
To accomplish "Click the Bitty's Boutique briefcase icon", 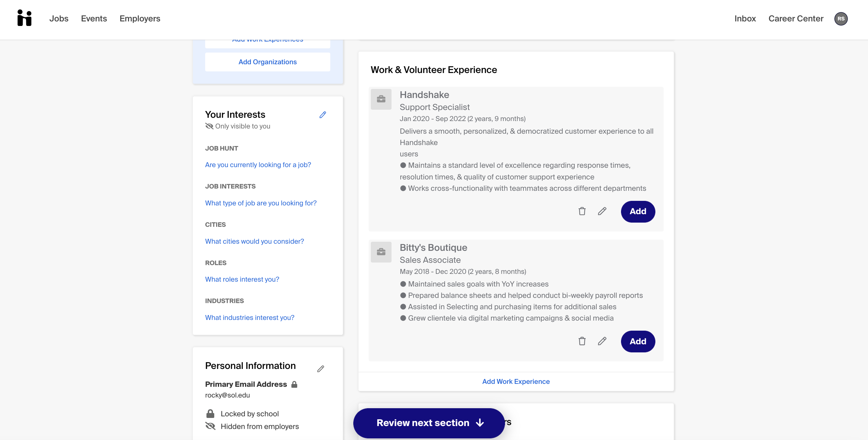I will (381, 252).
